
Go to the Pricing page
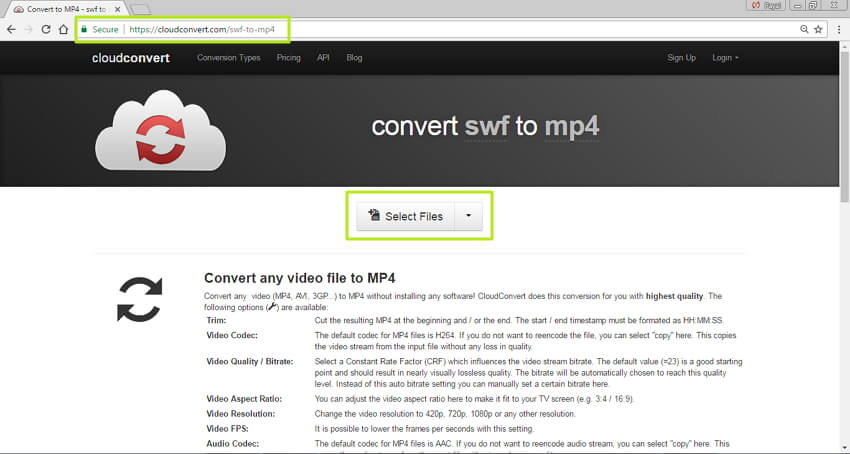(288, 57)
